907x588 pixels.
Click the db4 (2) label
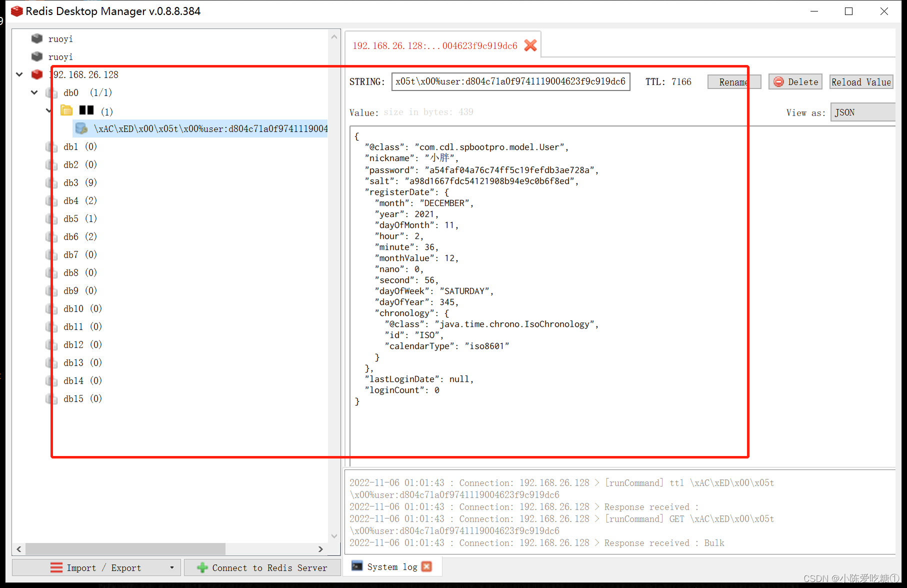click(x=80, y=200)
